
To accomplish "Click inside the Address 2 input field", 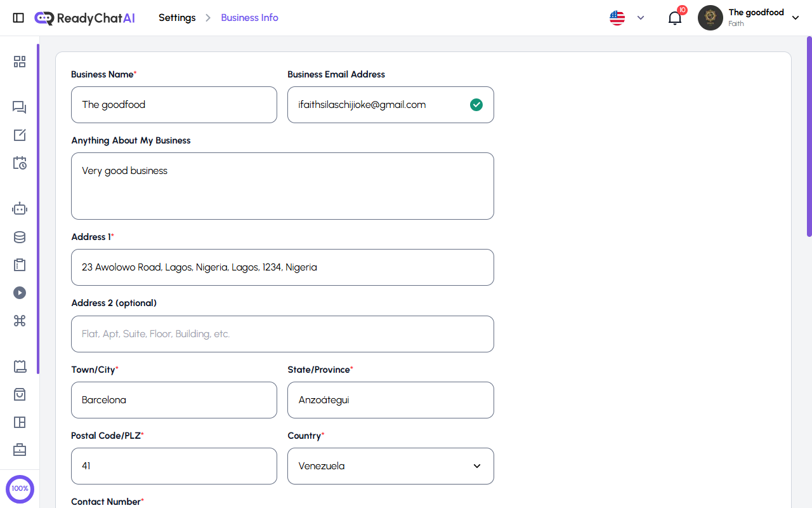I will point(282,334).
